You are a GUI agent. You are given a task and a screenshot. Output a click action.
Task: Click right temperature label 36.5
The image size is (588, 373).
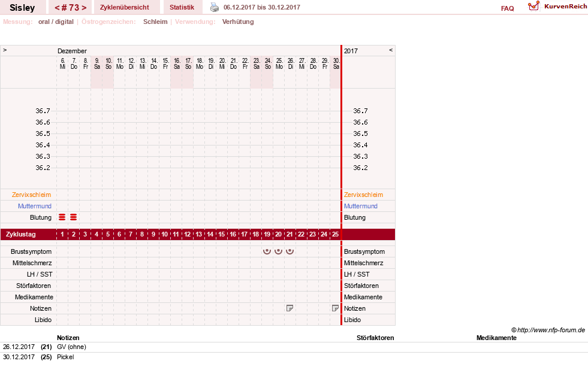point(360,134)
